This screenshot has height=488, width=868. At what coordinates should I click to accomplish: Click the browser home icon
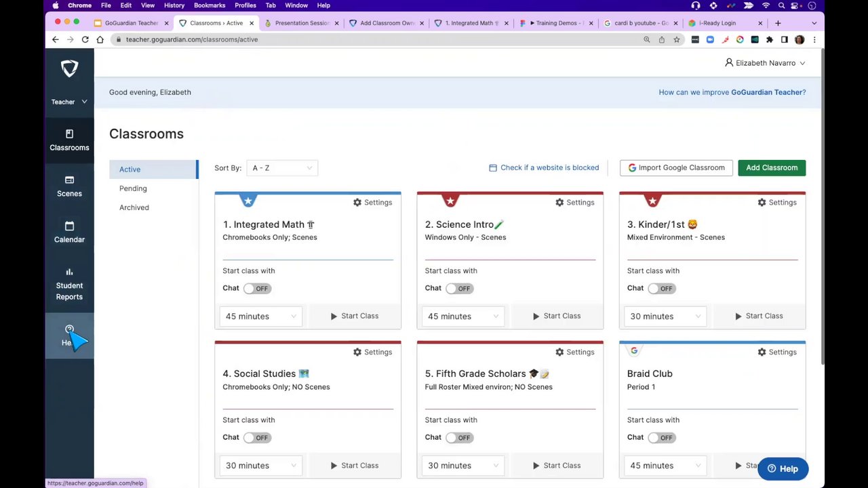100,39
